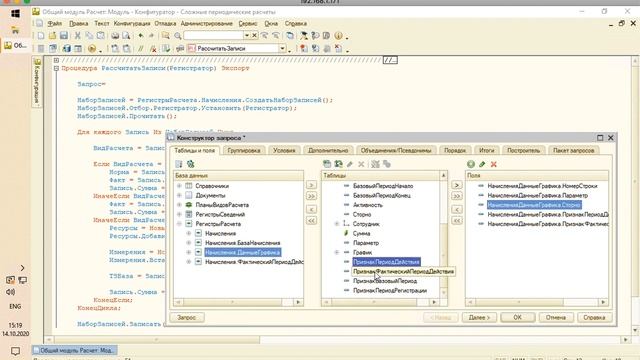Expand the РегистрыСведений tree node
This screenshot has width=640, height=360.
179,214
